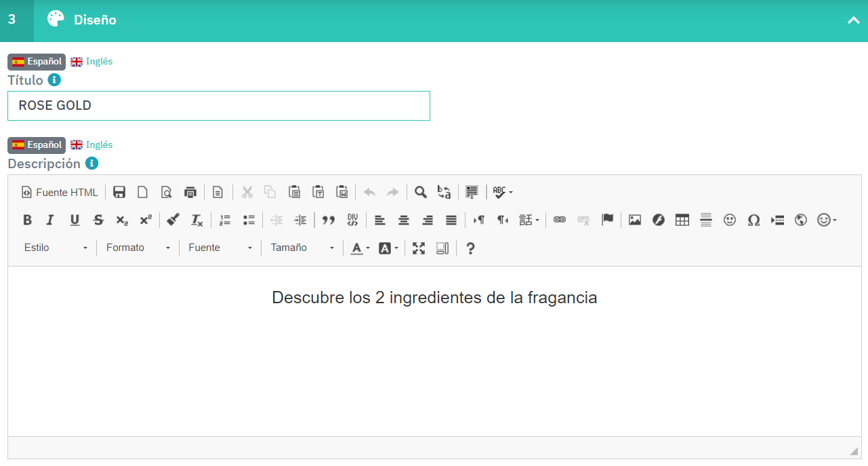Toggle italic formatting
This screenshot has height=466, width=868.
pos(50,220)
